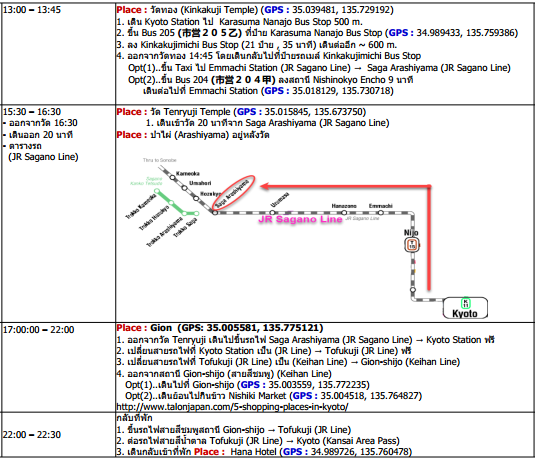535x458 pixels.
Task: Click the "ตารางรถ" note
Action: point(23,146)
